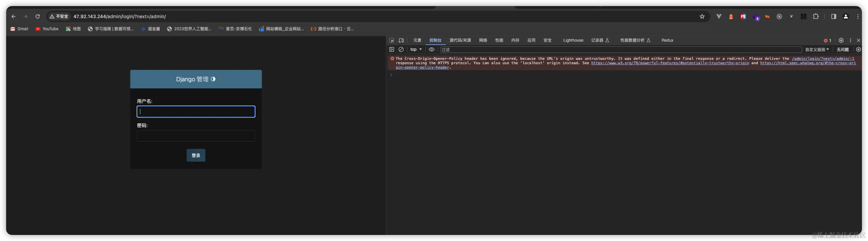Open the top execution context dropdown
Viewport: 868px width, 241px height.
[x=416, y=50]
